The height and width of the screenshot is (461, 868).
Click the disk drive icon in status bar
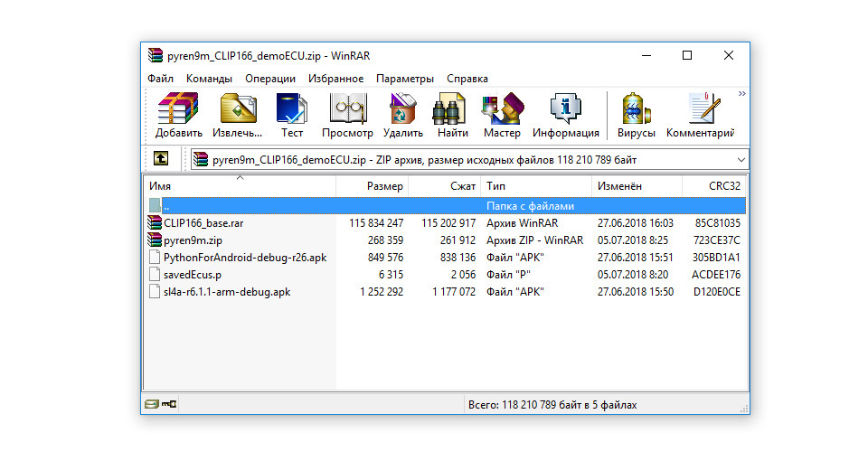tap(152, 405)
